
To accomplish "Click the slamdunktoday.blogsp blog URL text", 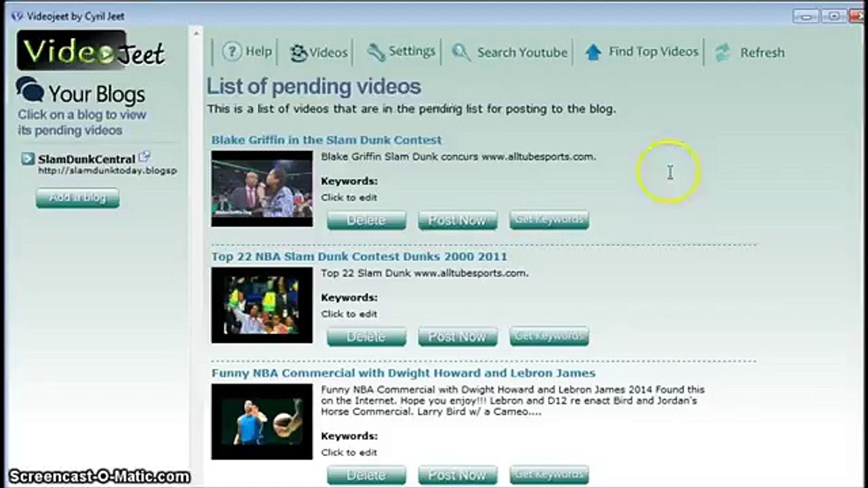I will click(107, 171).
